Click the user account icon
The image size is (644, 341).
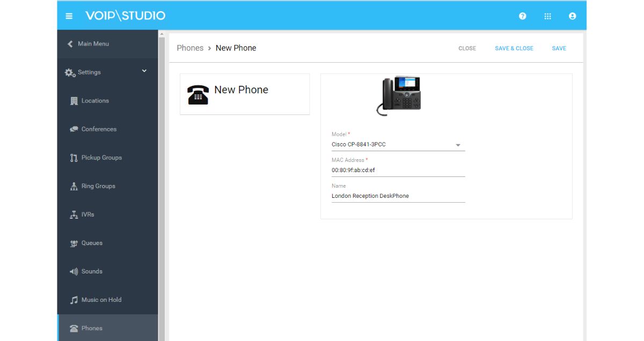(572, 16)
